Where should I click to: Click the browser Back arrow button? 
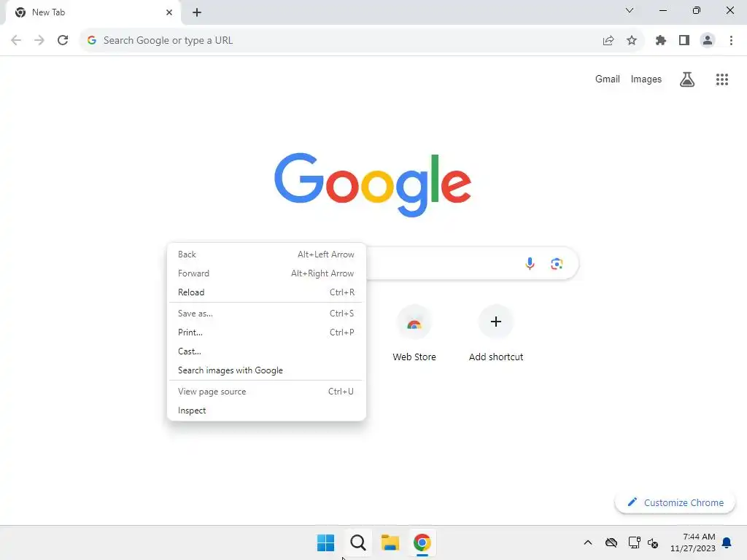[x=16, y=41]
